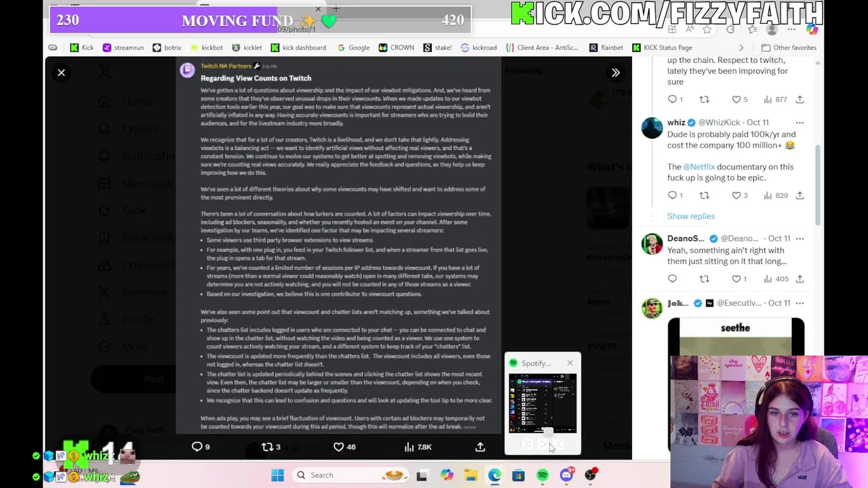
Task: Open the kickbot bookmark
Action: point(206,47)
